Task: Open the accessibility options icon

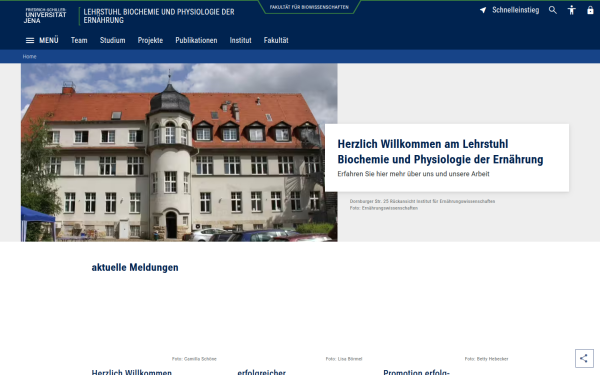Action: [571, 10]
